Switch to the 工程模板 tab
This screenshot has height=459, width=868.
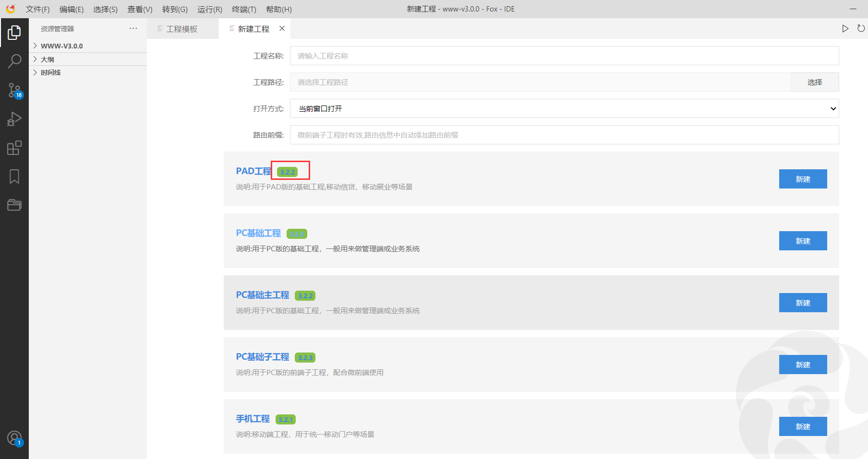[x=181, y=29]
